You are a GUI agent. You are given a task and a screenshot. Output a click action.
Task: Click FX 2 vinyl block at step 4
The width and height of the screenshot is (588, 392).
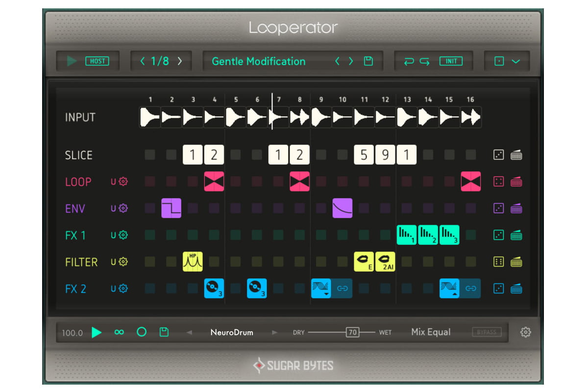pos(214,289)
